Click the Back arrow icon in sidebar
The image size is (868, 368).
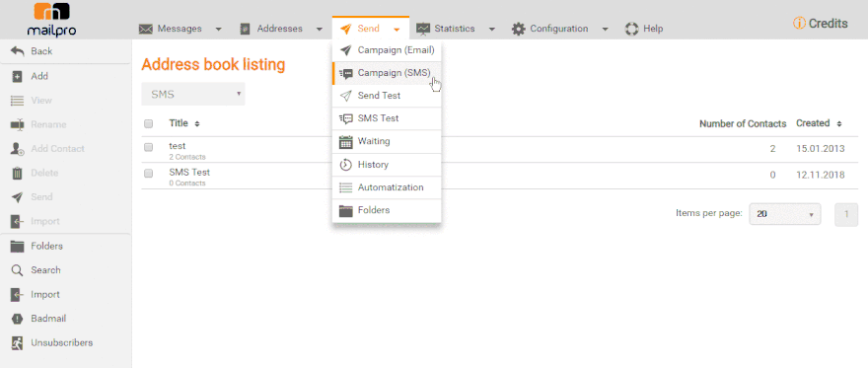coord(17,51)
